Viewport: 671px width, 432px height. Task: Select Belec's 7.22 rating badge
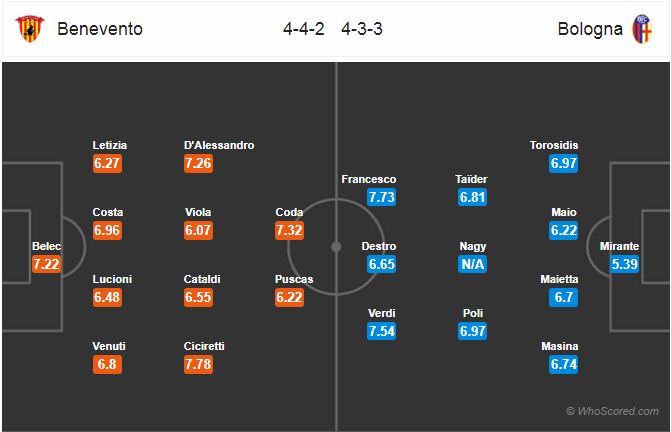46,265
